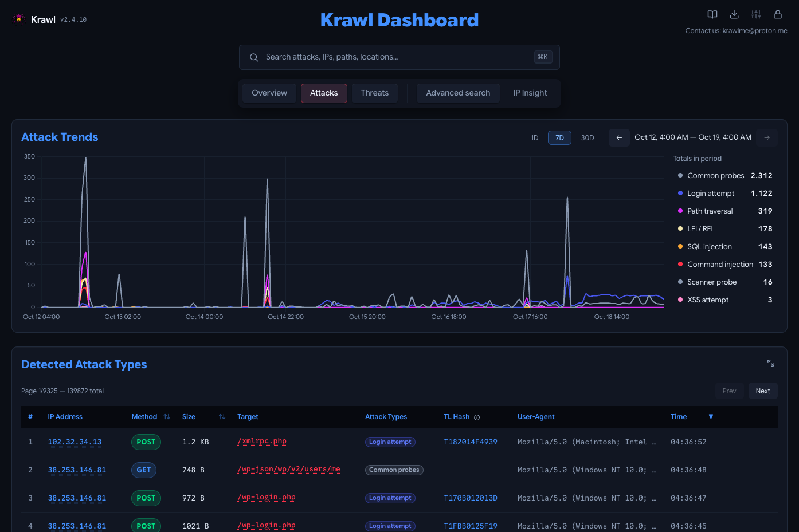The width and height of the screenshot is (799, 532).
Task: Open the /wp-json/wp/v2/users/me target
Action: click(x=289, y=469)
